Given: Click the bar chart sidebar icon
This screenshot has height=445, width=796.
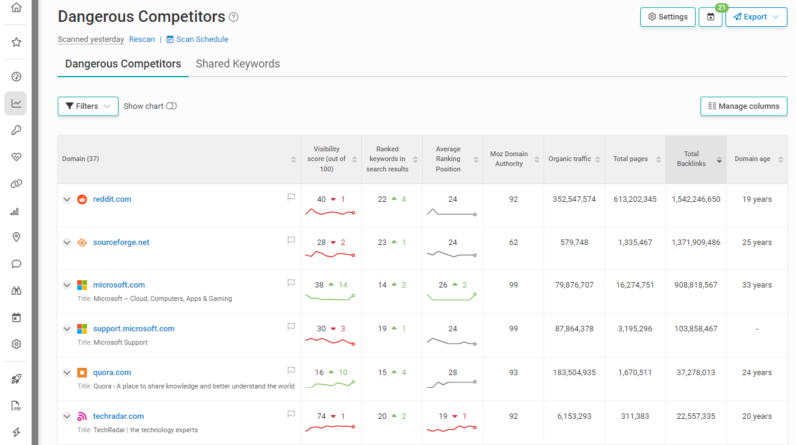Looking at the screenshot, I should click(x=15, y=211).
